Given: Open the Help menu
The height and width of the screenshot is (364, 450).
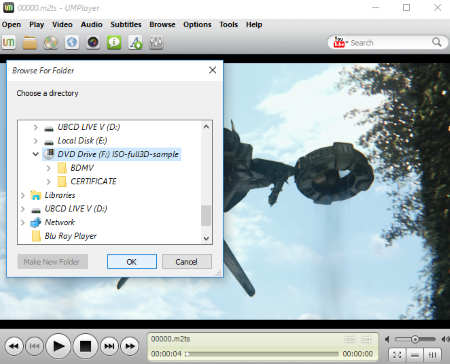Looking at the screenshot, I should (254, 25).
